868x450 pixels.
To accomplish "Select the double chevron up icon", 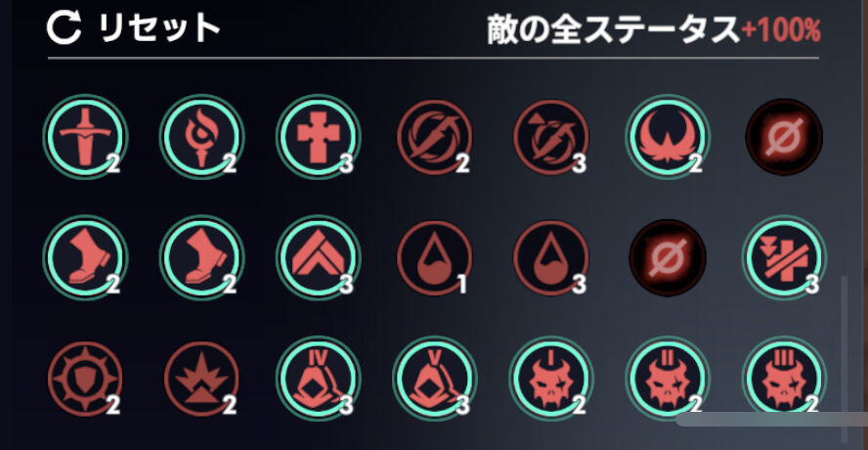I will tap(318, 257).
